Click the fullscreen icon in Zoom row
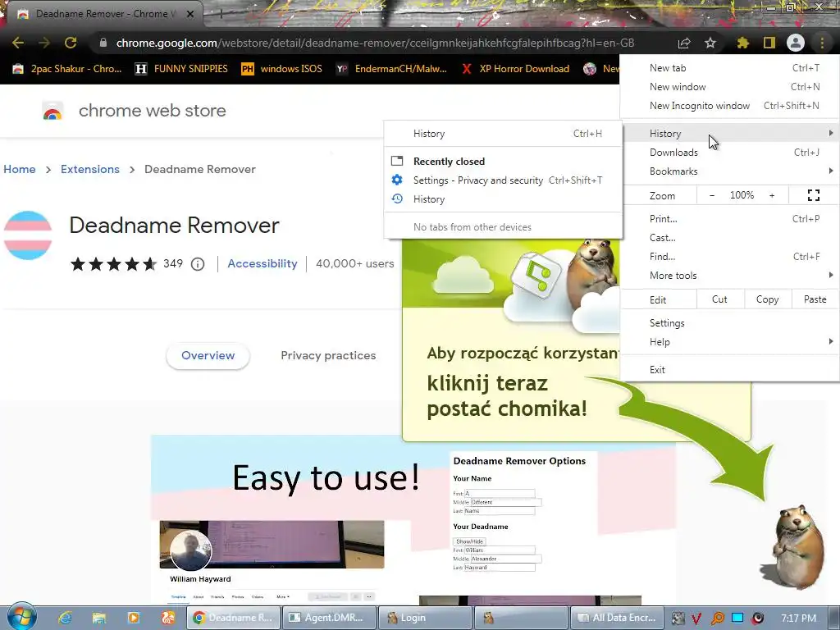This screenshot has width=840, height=630. 813,195
